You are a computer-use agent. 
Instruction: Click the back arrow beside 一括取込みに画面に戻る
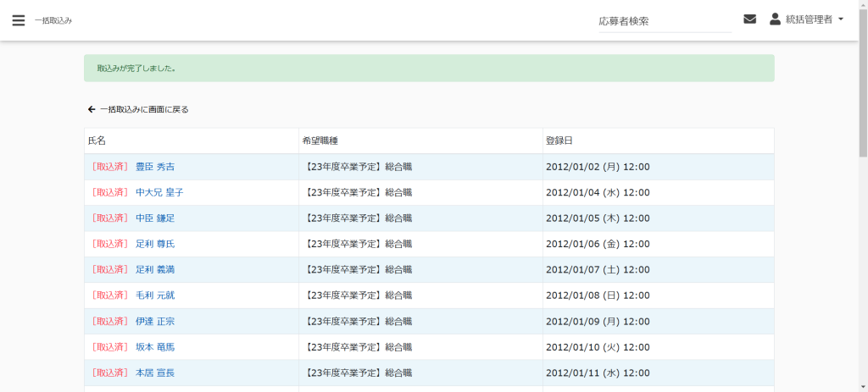(92, 109)
